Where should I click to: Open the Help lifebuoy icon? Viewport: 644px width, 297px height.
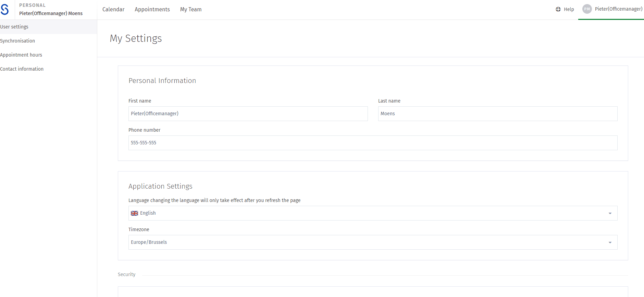coord(558,9)
